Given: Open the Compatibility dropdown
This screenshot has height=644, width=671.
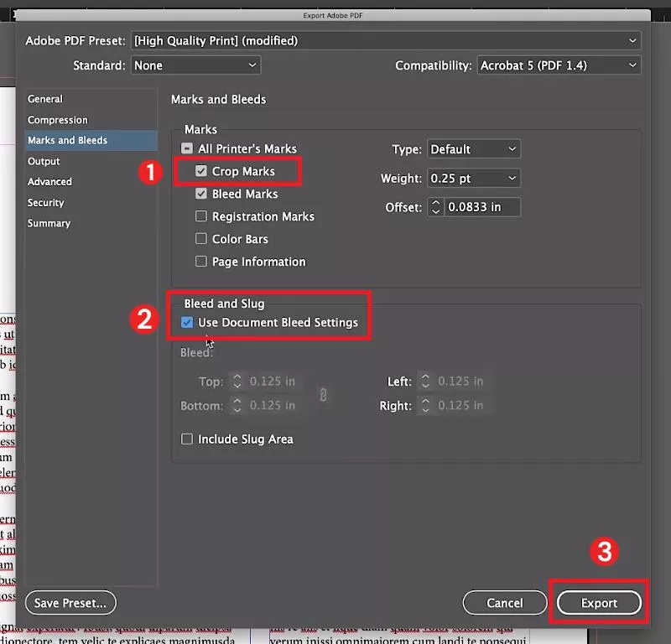Looking at the screenshot, I should coord(559,65).
